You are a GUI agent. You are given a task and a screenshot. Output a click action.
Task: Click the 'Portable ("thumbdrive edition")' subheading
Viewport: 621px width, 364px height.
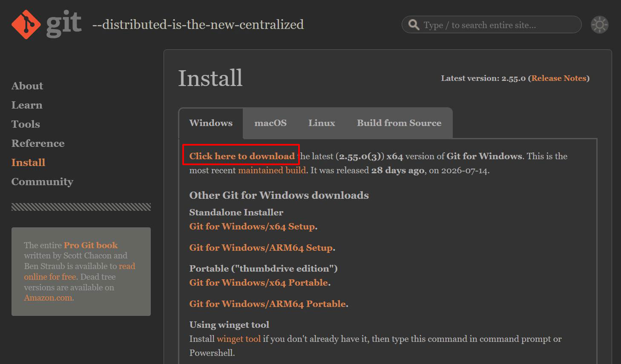coord(263,269)
